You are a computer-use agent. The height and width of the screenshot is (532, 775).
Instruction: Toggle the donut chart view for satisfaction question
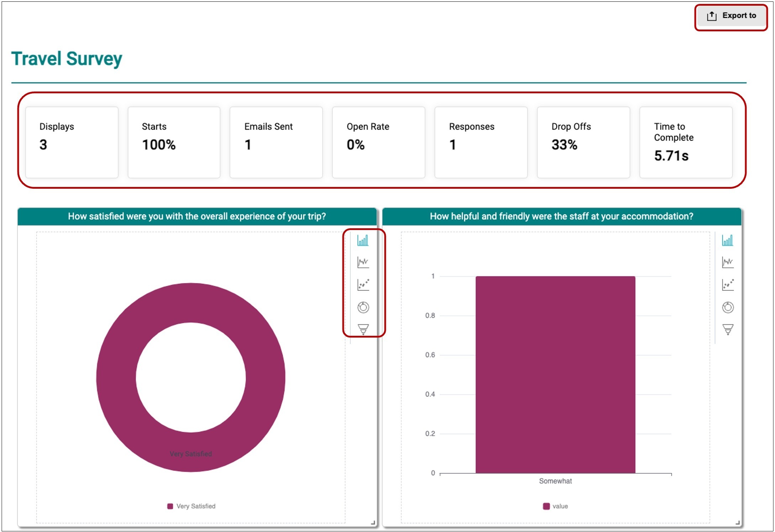click(x=363, y=306)
